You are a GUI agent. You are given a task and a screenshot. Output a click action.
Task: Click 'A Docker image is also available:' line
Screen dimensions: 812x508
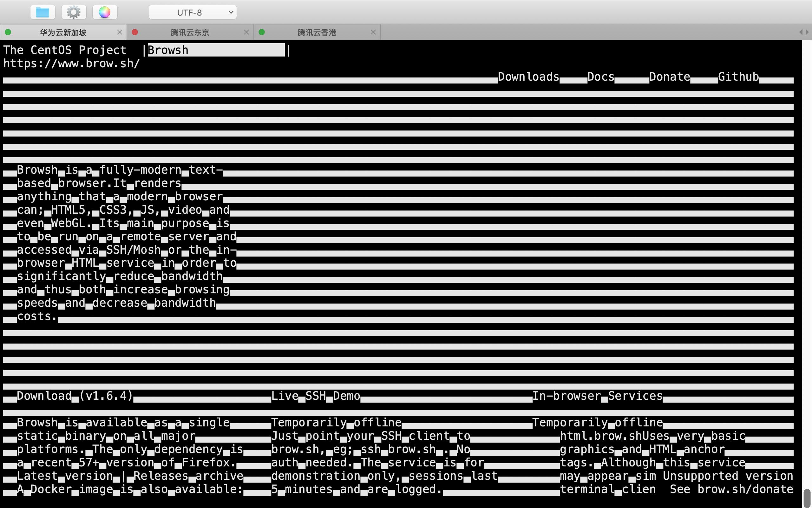[x=130, y=490]
